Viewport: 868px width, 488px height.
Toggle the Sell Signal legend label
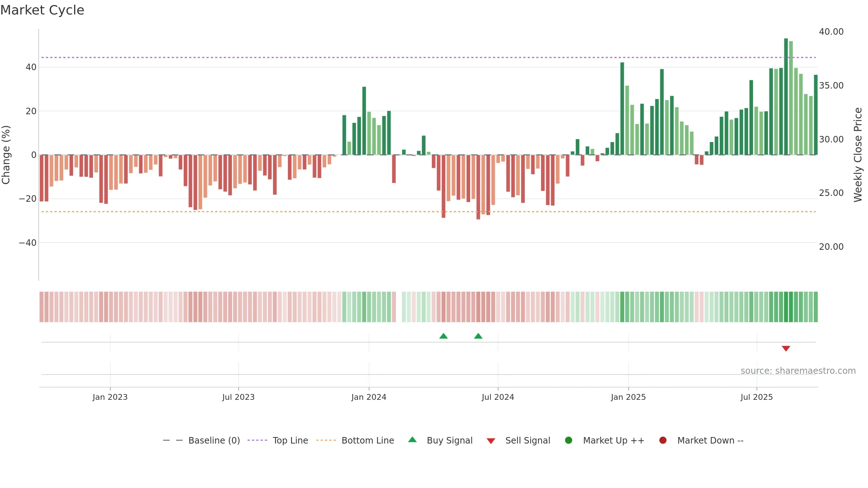point(528,441)
